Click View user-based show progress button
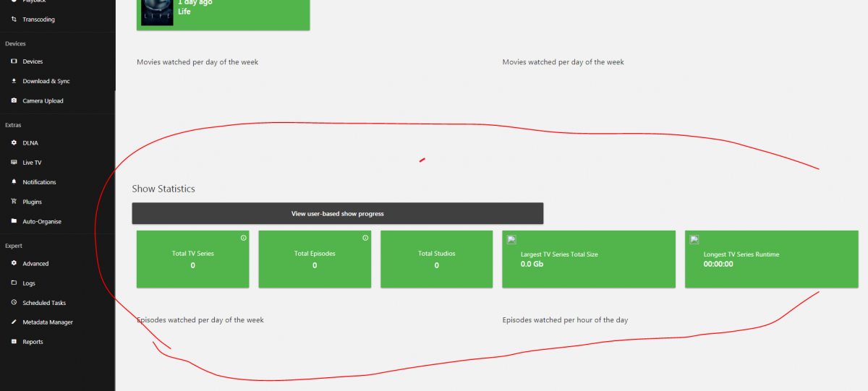The image size is (868, 391). pyautogui.click(x=337, y=213)
